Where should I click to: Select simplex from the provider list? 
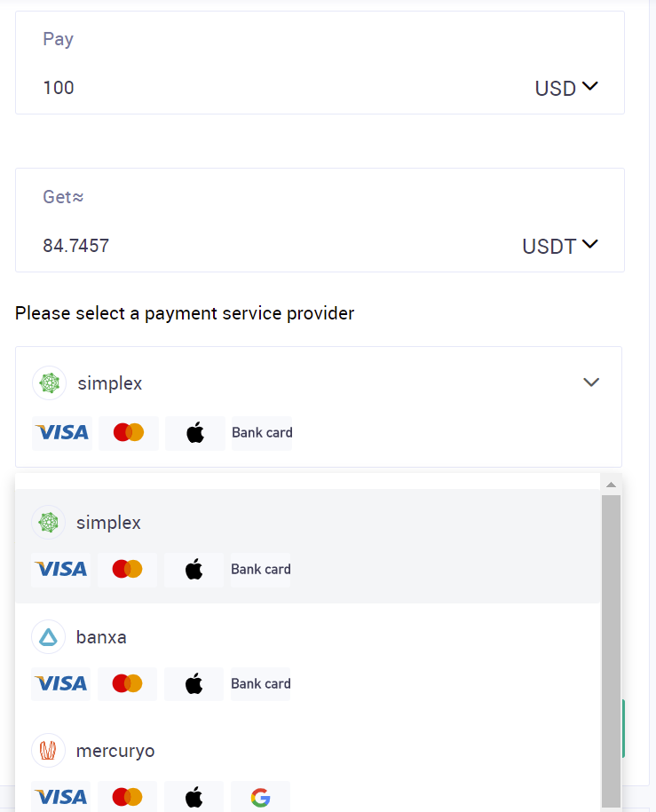[x=108, y=523]
